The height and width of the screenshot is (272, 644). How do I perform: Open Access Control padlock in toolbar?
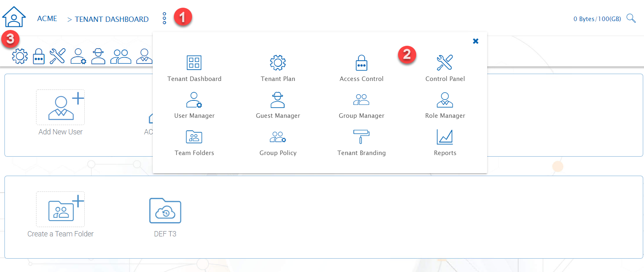(x=39, y=56)
